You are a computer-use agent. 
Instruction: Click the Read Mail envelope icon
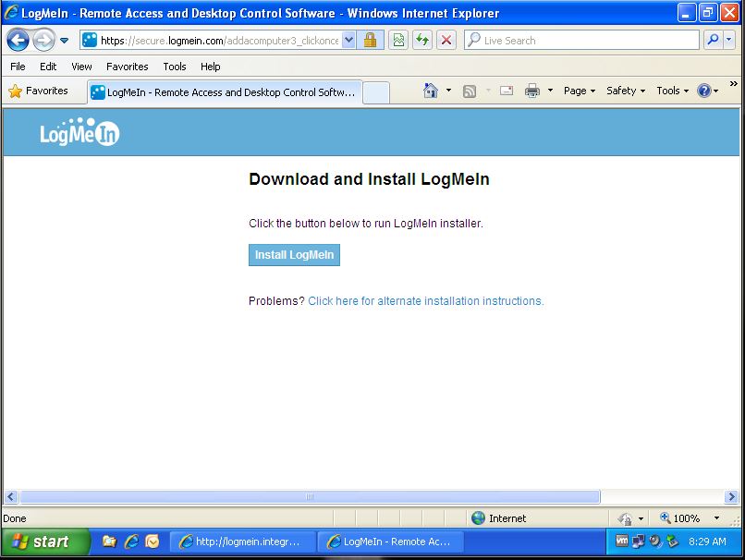[x=507, y=91]
